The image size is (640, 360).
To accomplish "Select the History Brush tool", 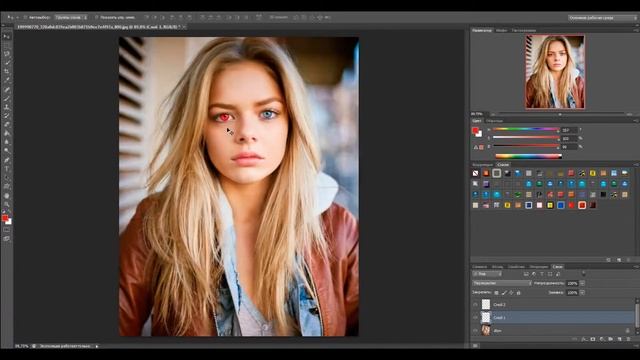I will coord(7,116).
